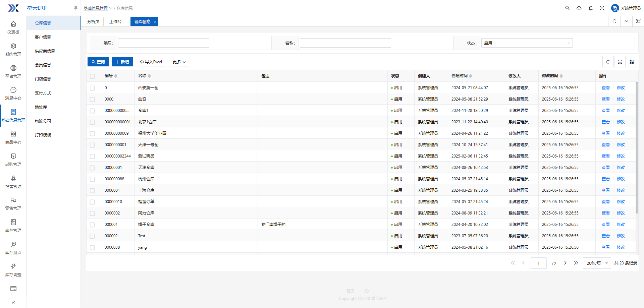Check the row checkbox for 西安第一仓

(93, 88)
